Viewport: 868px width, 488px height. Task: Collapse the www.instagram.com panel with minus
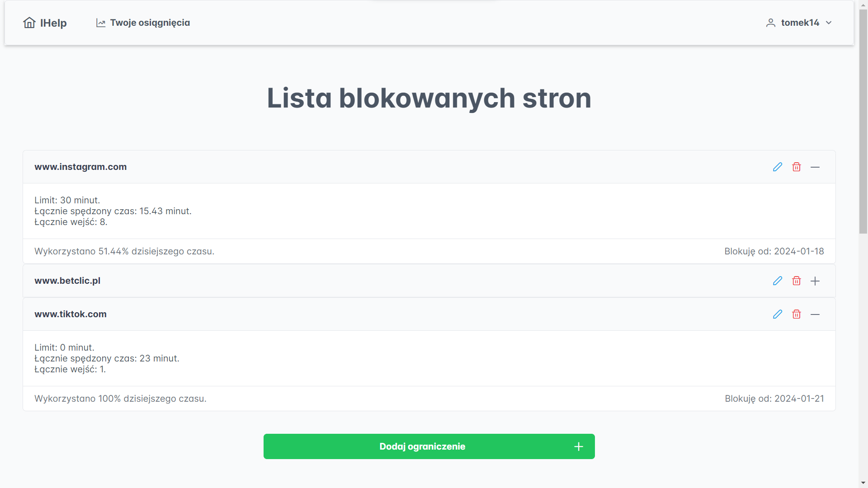[815, 167]
